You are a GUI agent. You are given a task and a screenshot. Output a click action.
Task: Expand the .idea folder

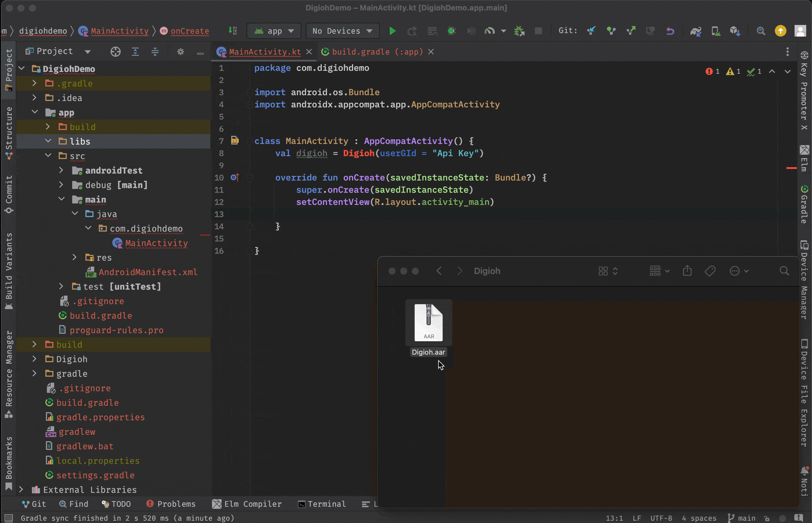pyautogui.click(x=34, y=98)
